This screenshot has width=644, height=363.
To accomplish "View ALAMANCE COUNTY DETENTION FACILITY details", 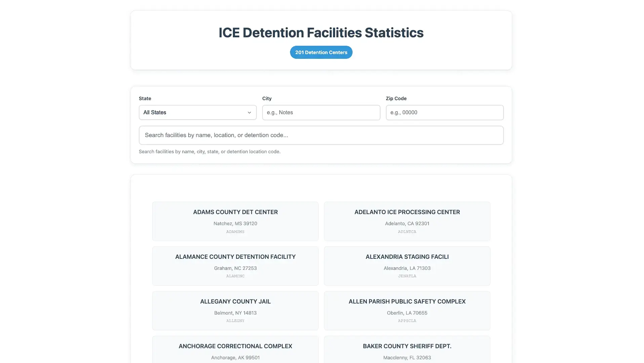I will (x=235, y=266).
